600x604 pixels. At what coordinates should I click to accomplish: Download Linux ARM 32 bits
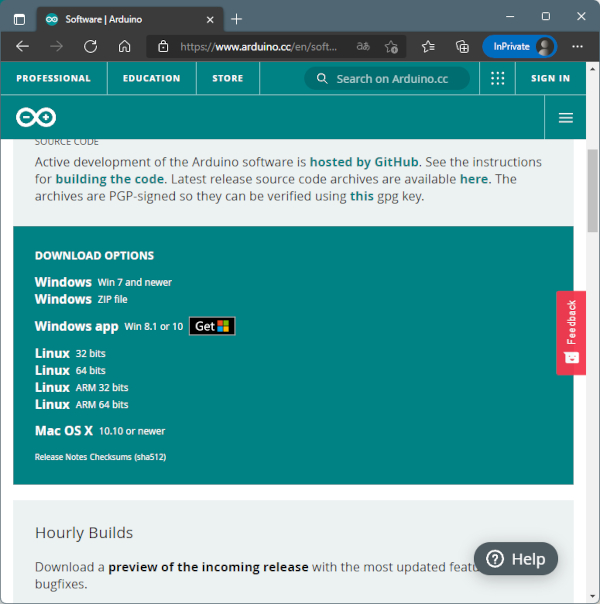coord(82,387)
